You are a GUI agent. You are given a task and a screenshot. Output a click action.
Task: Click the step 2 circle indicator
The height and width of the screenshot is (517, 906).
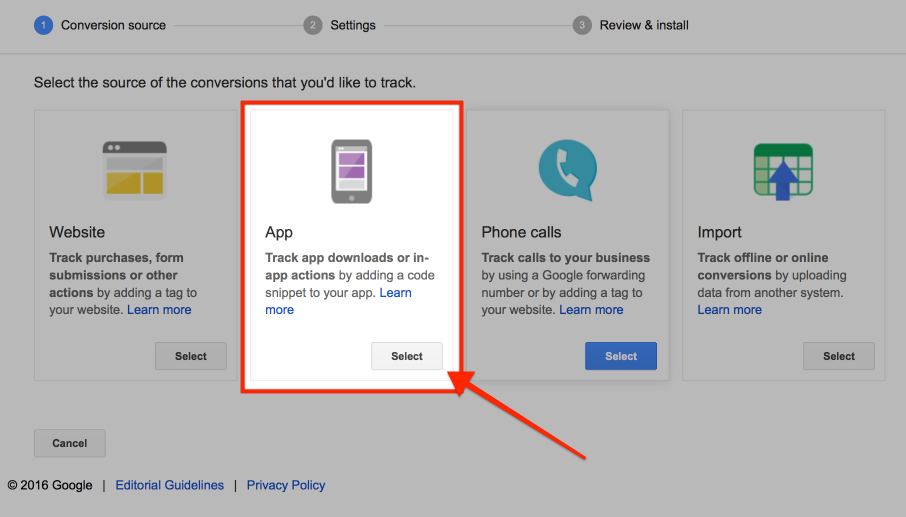313,25
